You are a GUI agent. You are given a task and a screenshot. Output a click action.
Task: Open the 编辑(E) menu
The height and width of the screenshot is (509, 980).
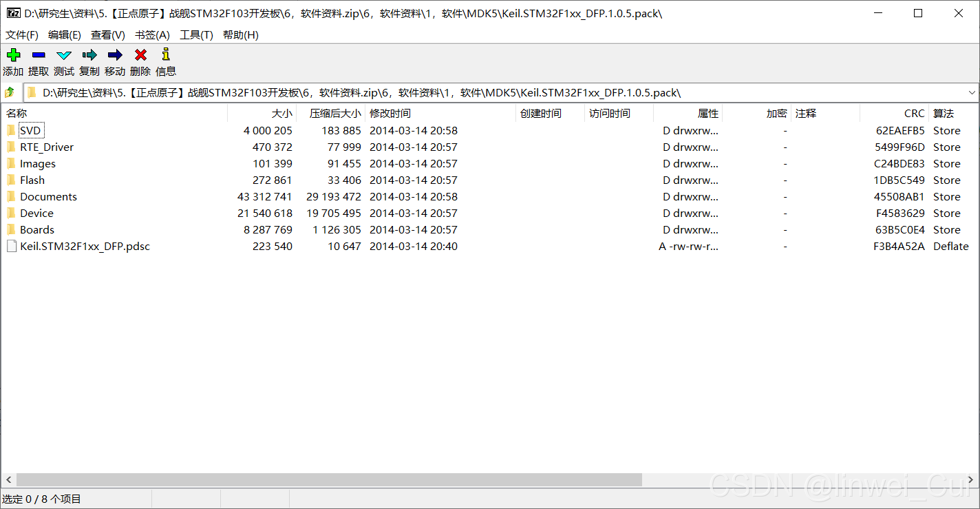(x=64, y=35)
